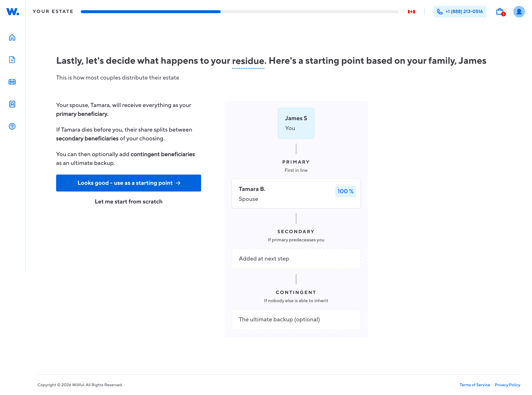Image resolution: width=532 pixels, height=395 pixels.
Task: Click 'If nobody else is able to inherit'
Action: (296, 301)
